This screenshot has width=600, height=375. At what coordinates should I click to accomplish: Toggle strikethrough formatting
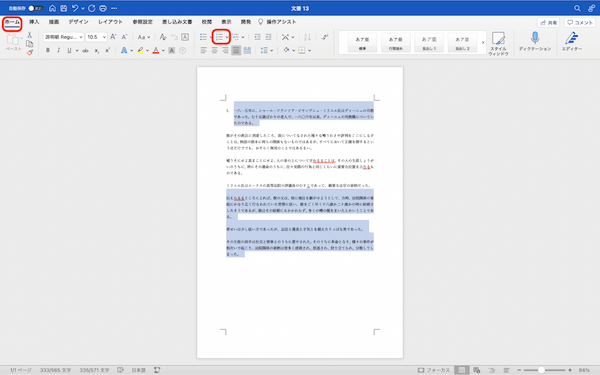point(85,50)
